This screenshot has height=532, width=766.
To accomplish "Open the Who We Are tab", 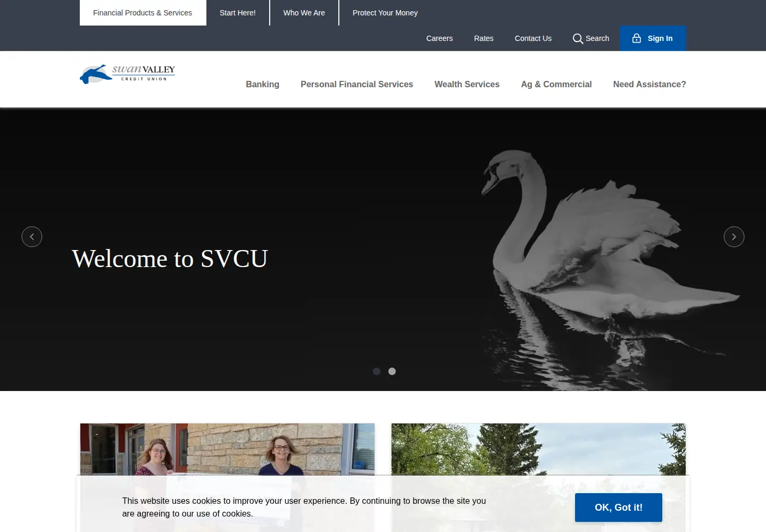I will [x=304, y=13].
